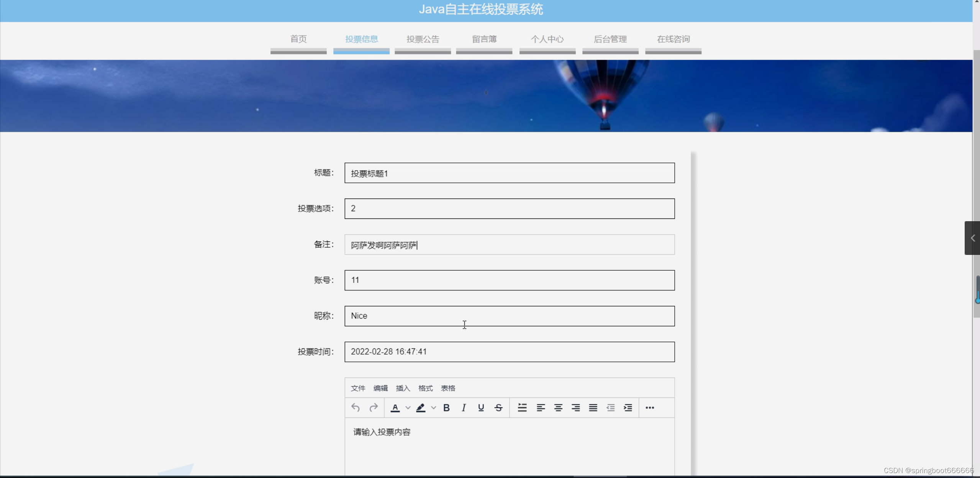Image resolution: width=980 pixels, height=478 pixels.
Task: Switch to 投票公告 navigation tab
Action: tap(423, 39)
